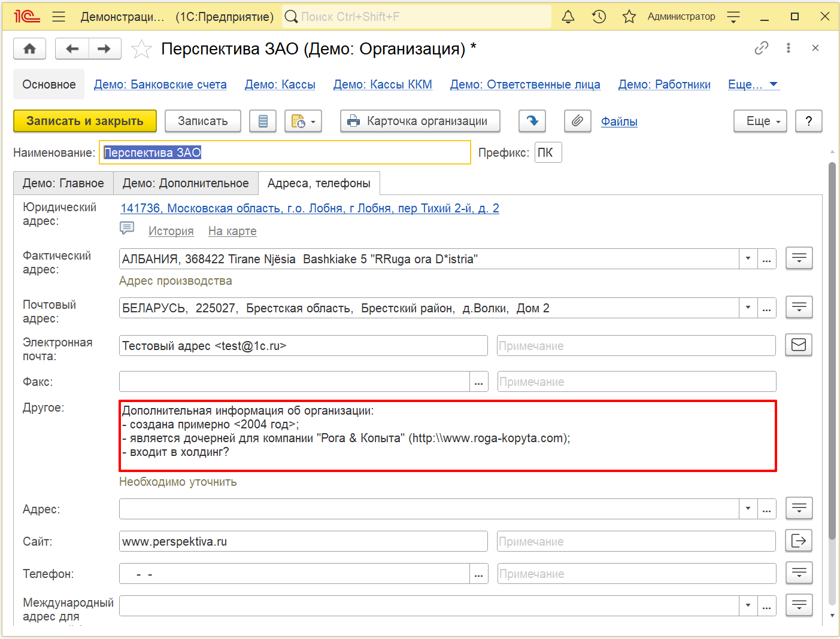The height and width of the screenshot is (639, 840).
Task: Open details button for Фактический адрес
Action: coord(799,258)
